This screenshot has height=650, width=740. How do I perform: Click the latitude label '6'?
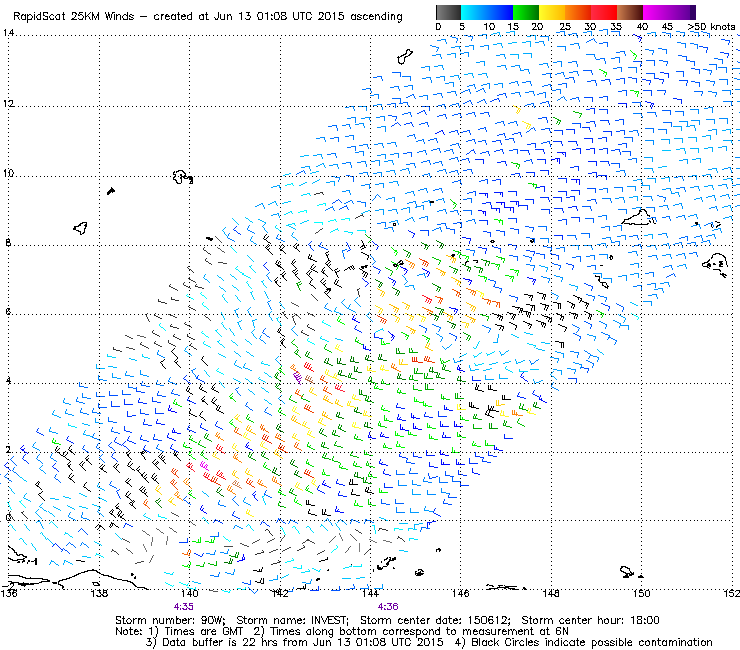8,312
